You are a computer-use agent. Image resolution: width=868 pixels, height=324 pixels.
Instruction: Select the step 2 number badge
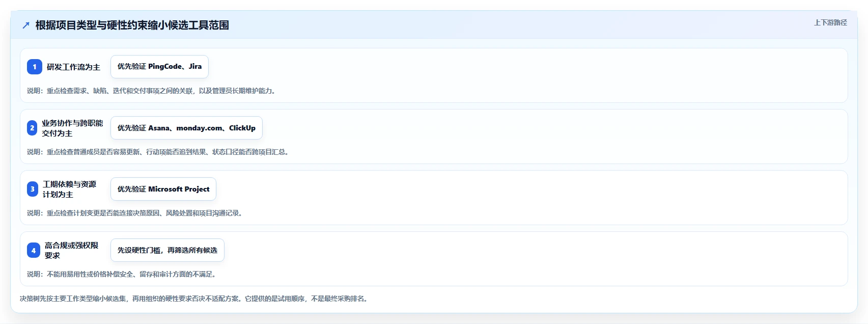[x=32, y=128]
